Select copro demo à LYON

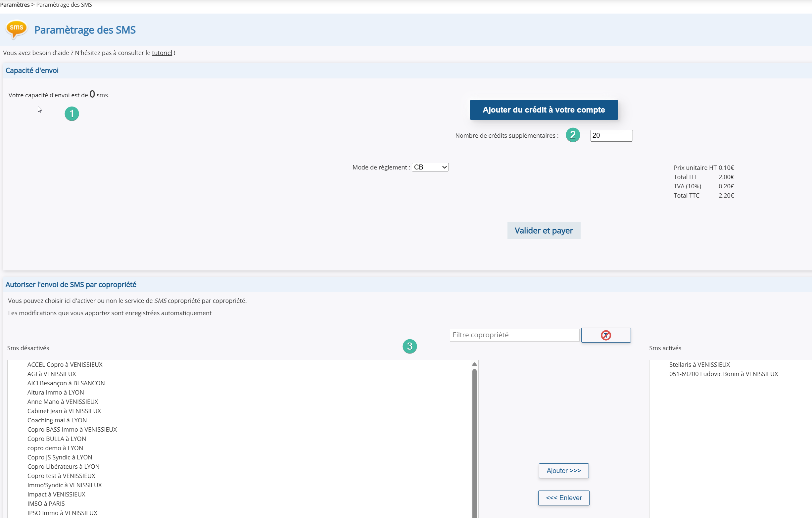55,448
